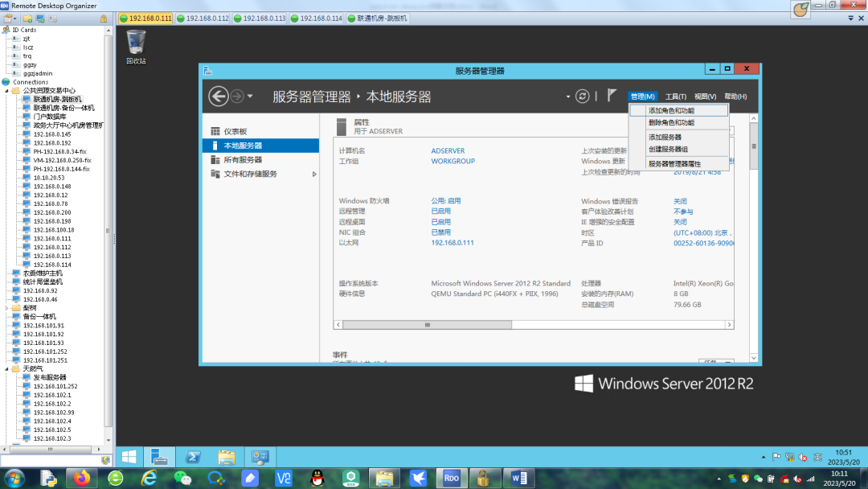The height and width of the screenshot is (489, 868).
Task: Click the 已禁用 NIC teaming link
Action: [x=440, y=232]
